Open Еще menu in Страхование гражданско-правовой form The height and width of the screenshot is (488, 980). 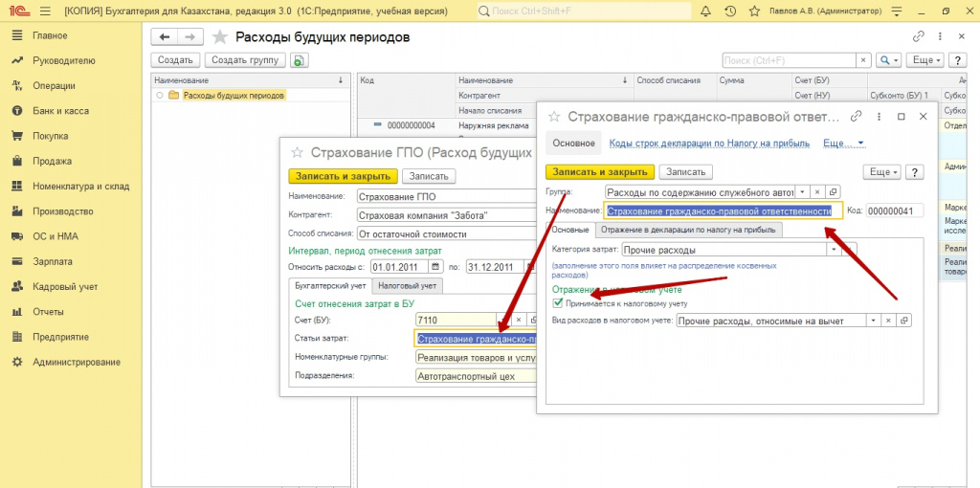[882, 172]
